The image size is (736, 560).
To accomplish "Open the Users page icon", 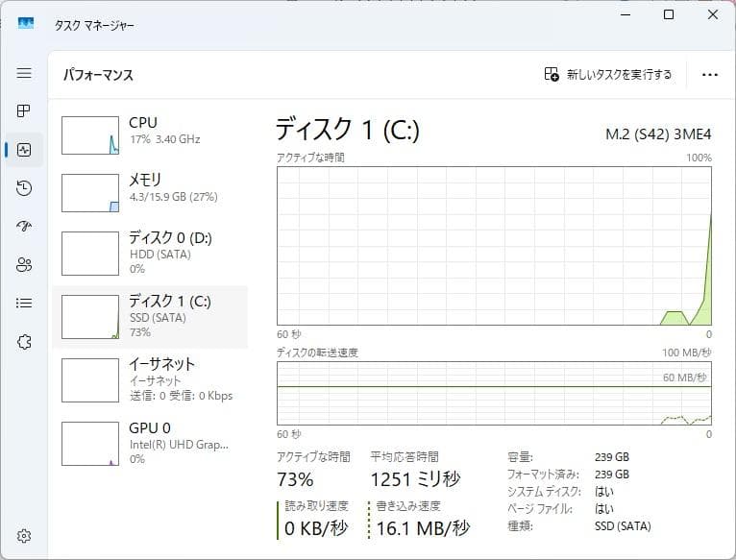I will [x=24, y=265].
